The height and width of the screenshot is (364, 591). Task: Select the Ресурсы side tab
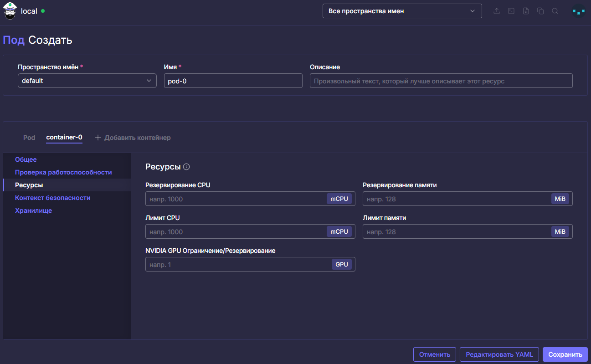tap(67, 185)
